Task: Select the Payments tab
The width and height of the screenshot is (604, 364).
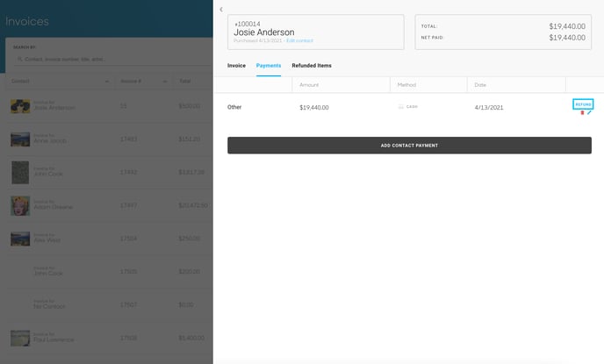Action: click(269, 66)
